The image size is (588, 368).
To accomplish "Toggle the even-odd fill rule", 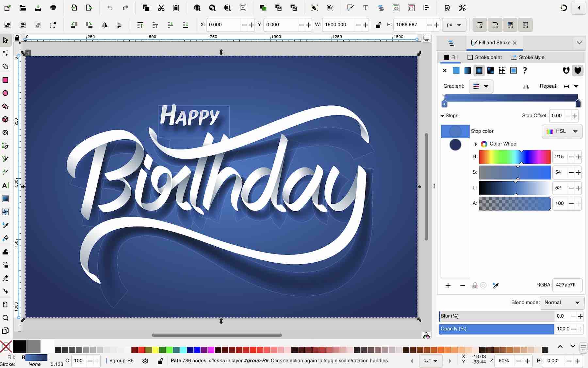I will 565,70.
